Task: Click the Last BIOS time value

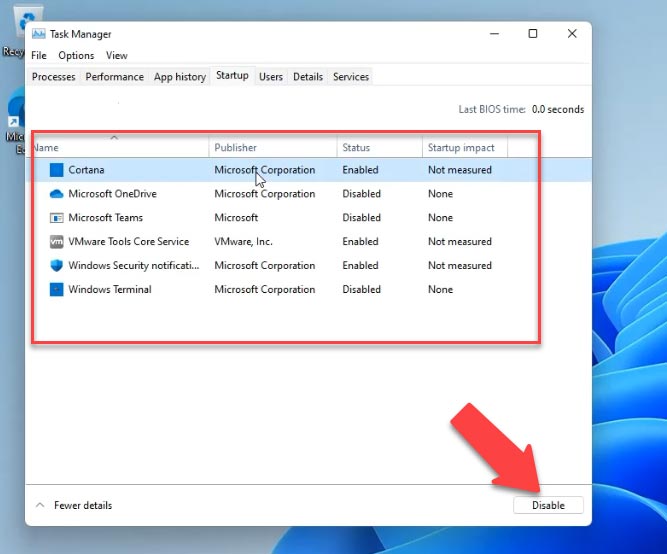Action: tap(558, 109)
